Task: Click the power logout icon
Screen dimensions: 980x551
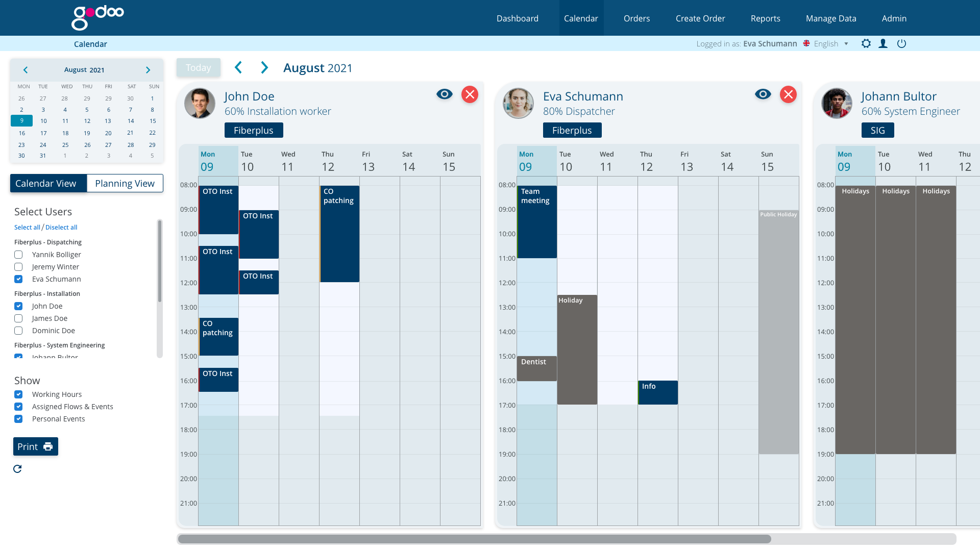Action: tap(902, 43)
